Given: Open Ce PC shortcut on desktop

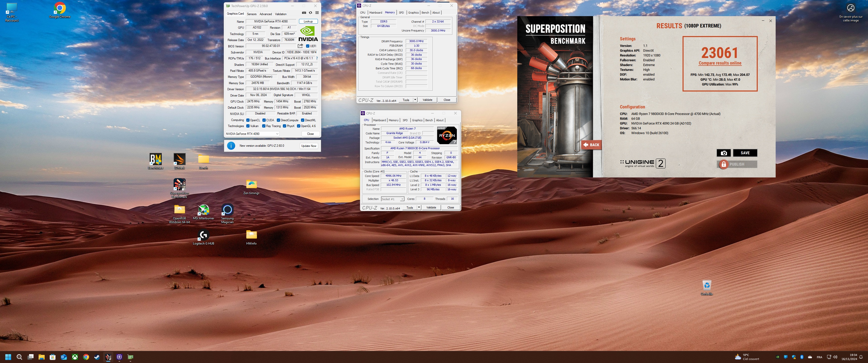Looking at the screenshot, I should point(11,12).
